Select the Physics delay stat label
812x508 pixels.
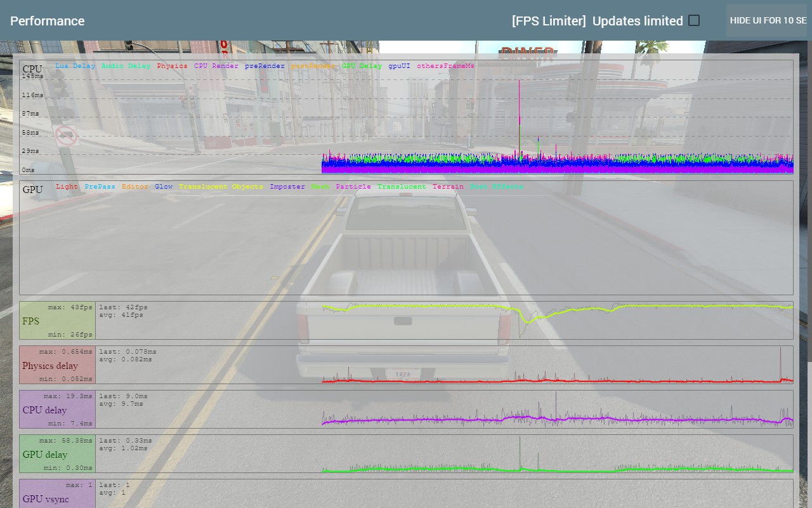point(58,365)
